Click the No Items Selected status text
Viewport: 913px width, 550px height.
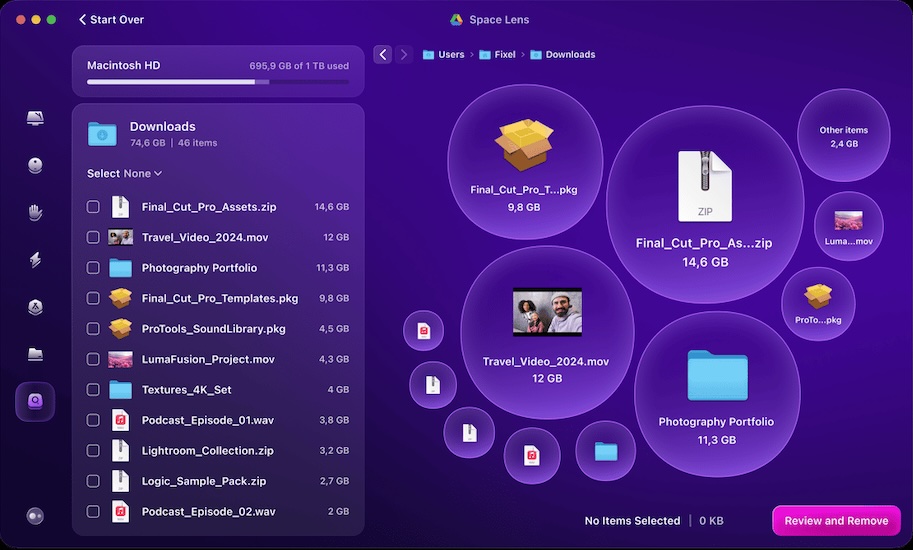[632, 521]
